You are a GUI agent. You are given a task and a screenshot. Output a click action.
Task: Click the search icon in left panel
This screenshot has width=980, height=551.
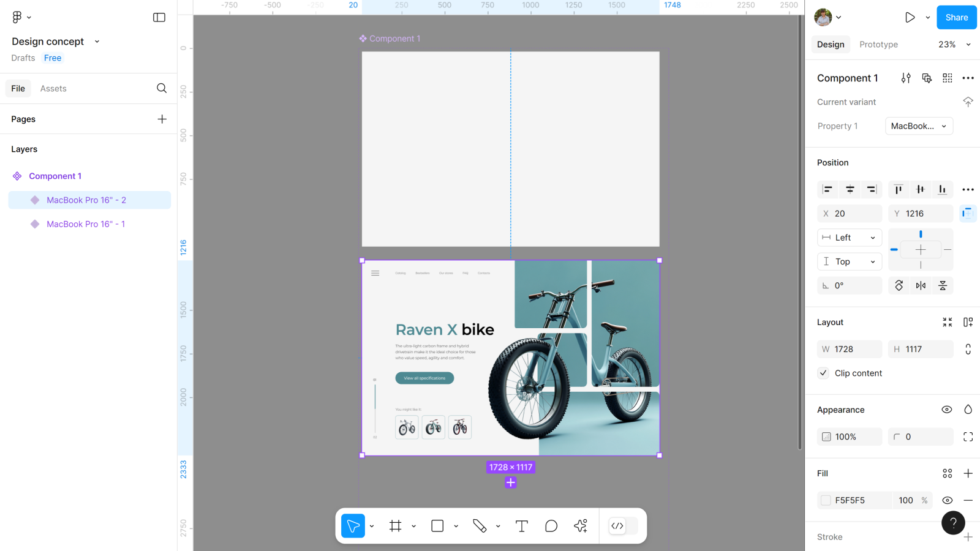tap(162, 88)
